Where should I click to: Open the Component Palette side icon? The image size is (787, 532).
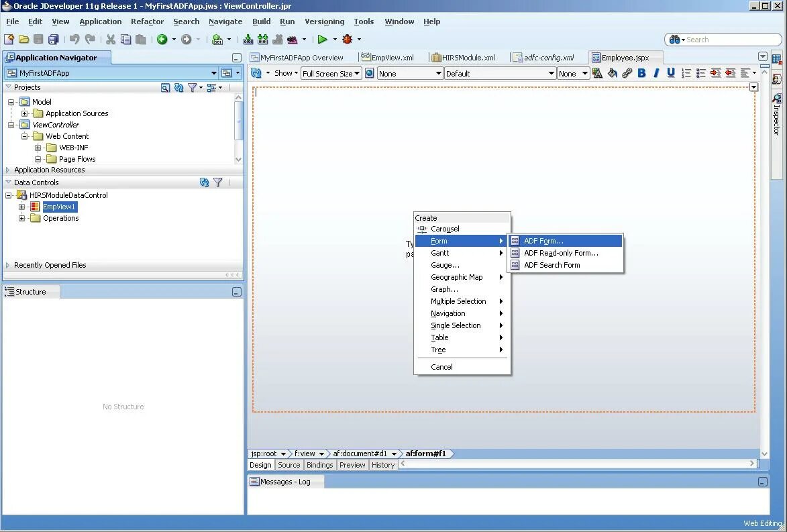tap(776, 59)
